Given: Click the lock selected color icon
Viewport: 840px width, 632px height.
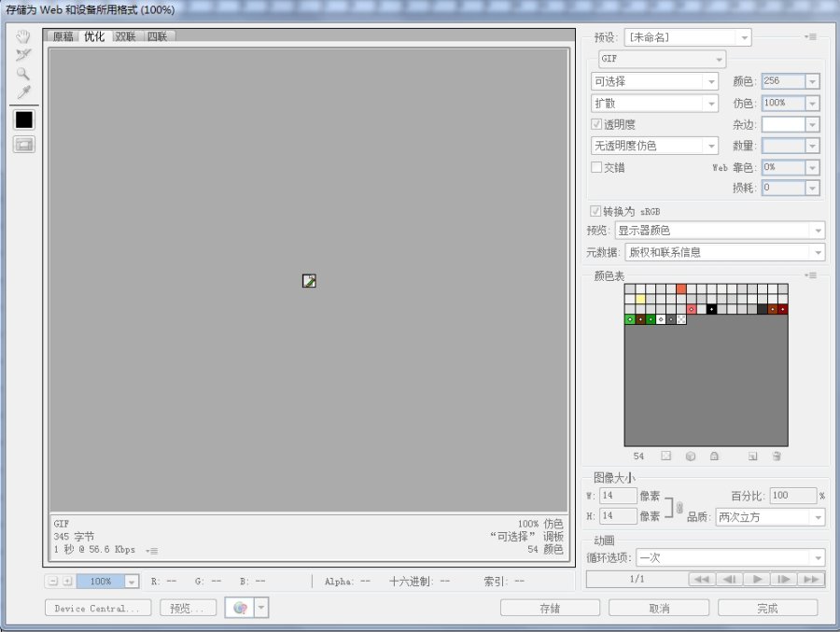Looking at the screenshot, I should [x=714, y=456].
